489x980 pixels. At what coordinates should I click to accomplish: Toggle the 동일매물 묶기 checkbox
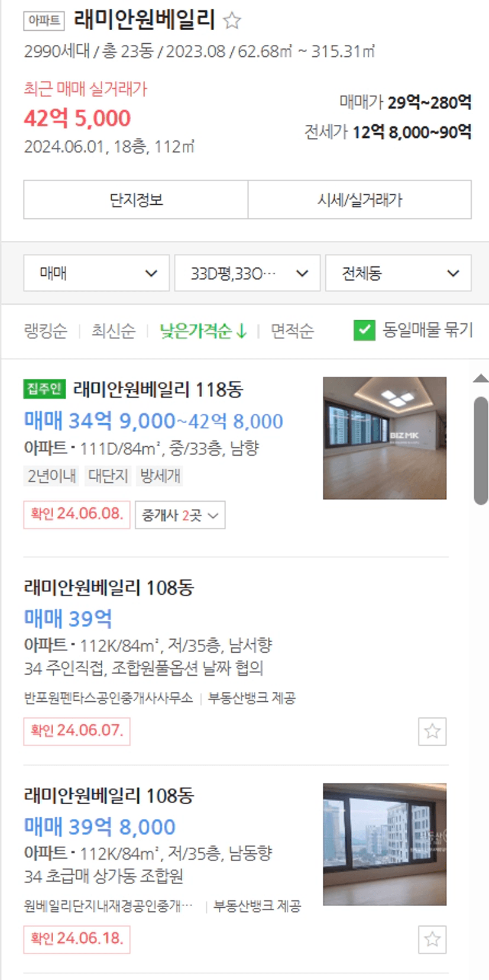click(x=364, y=330)
